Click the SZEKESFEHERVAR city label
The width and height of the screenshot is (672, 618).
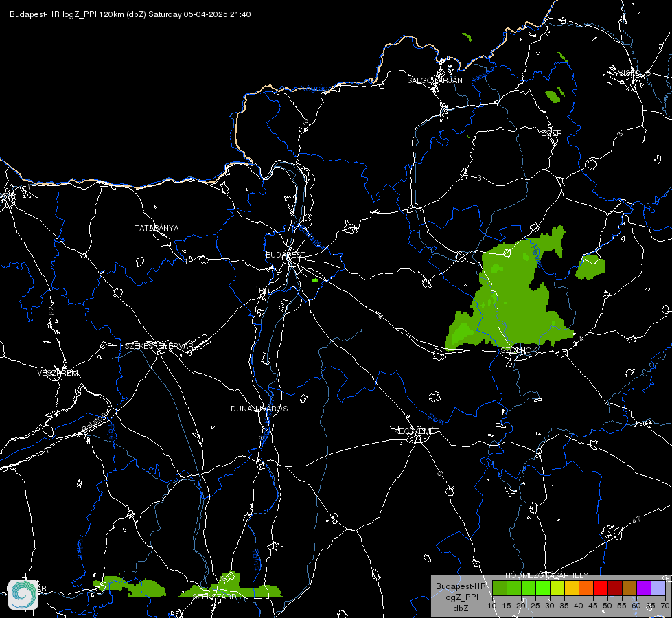pos(159,346)
